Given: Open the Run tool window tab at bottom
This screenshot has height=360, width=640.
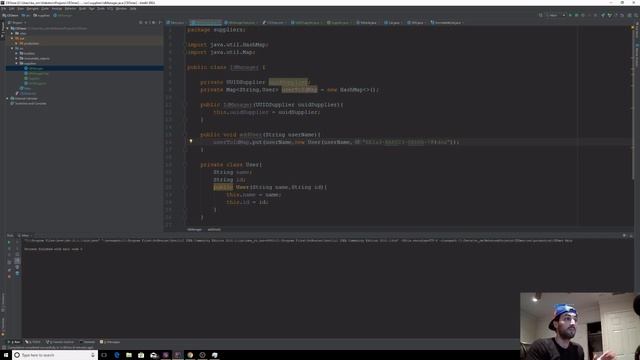Looking at the screenshot, I should pos(14,342).
